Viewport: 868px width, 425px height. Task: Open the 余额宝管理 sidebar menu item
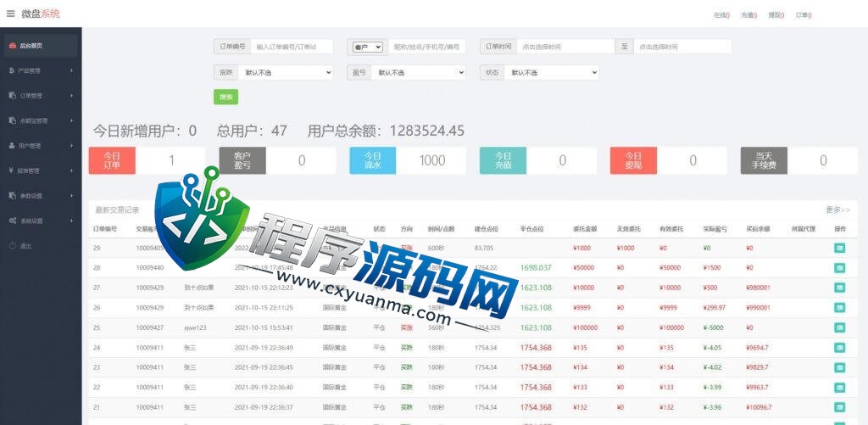[41, 120]
